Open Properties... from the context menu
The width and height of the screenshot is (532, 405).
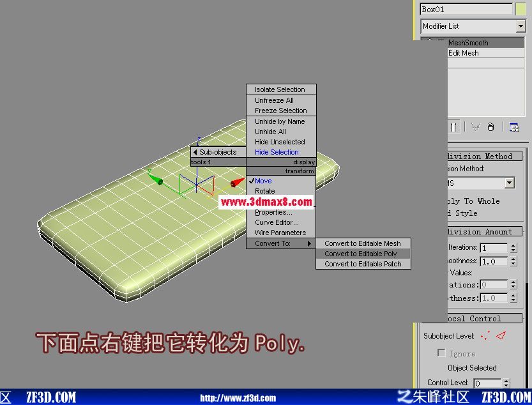281,213
